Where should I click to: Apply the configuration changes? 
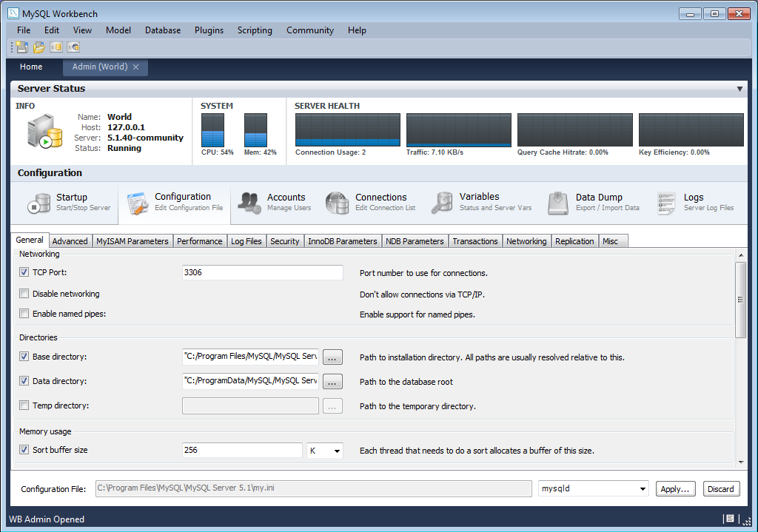tap(674, 488)
